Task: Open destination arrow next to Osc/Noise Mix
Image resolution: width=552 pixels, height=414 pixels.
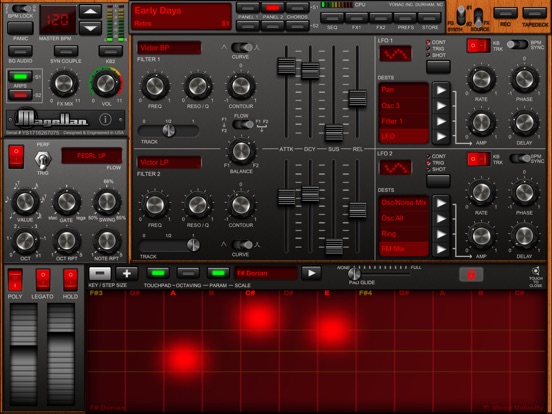Action: click(x=441, y=203)
